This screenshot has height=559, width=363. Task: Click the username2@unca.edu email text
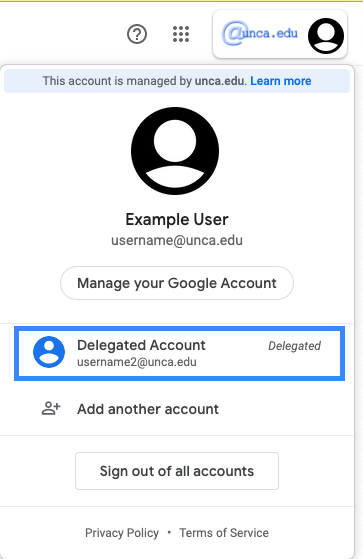tap(137, 362)
